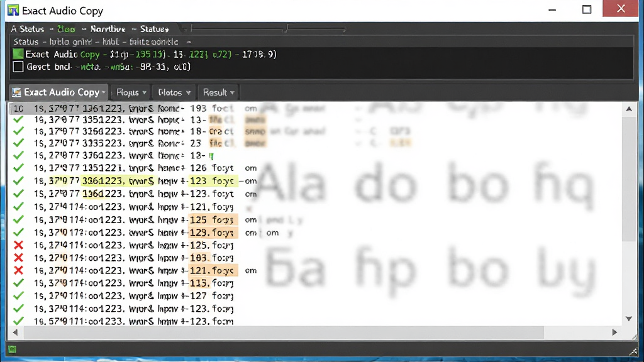Image resolution: width=644 pixels, height=362 pixels.
Task: Select the row text ending 23
Action: (118, 143)
